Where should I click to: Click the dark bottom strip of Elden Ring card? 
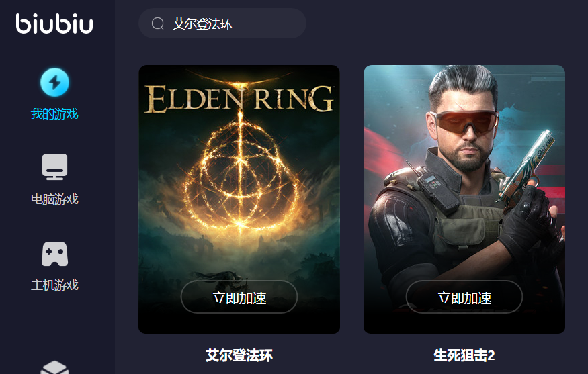coord(239,323)
